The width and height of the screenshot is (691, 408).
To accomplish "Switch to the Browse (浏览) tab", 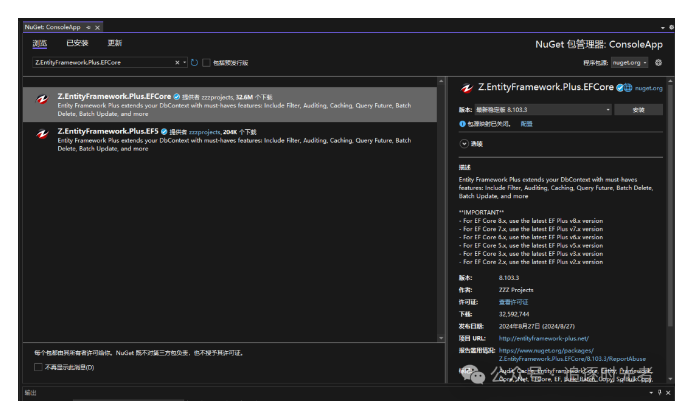I will pos(40,43).
